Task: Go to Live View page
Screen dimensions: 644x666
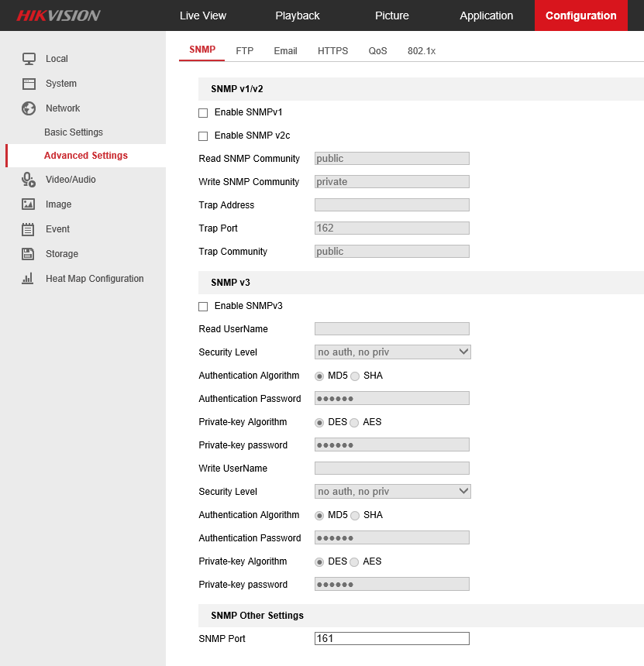Action: [203, 15]
